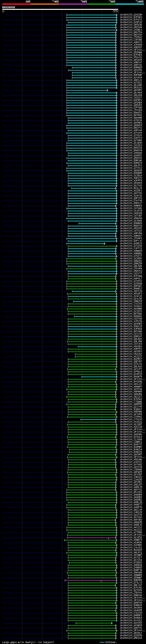Select hit UniRef100_B9RNU5
This screenshot has height=644, width=146.
[131, 67]
